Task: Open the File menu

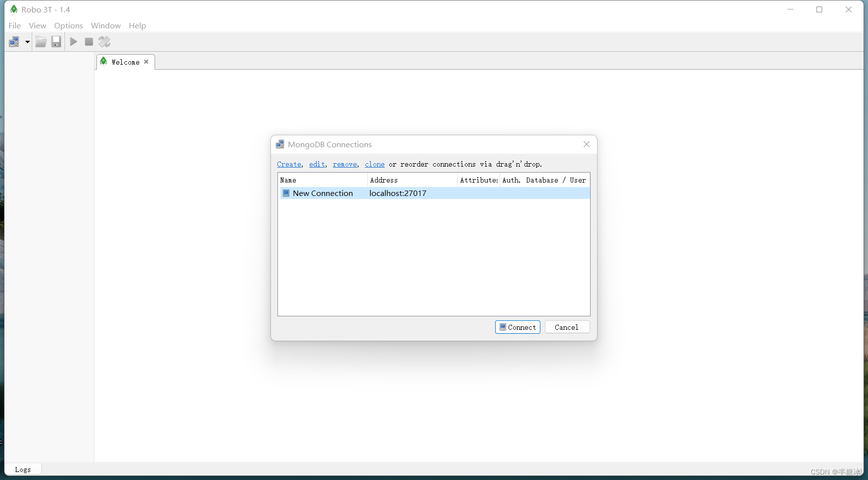Action: (x=15, y=25)
